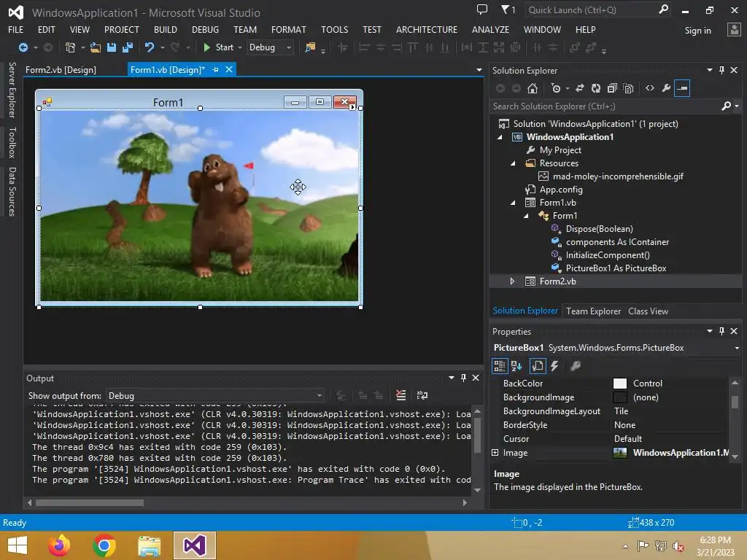The image size is (747, 560).
Task: Click the feedback speech bubble icon
Action: tap(482, 9)
